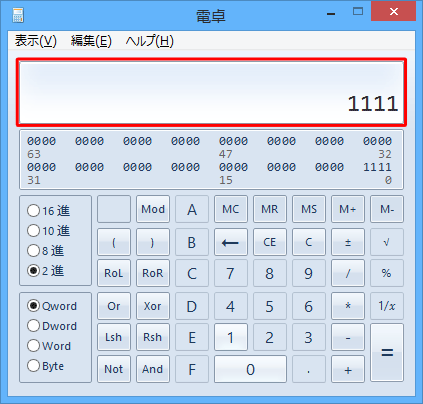Image resolution: width=423 pixels, height=404 pixels.
Task: Maximize the 電卓 window
Action: [358, 12]
